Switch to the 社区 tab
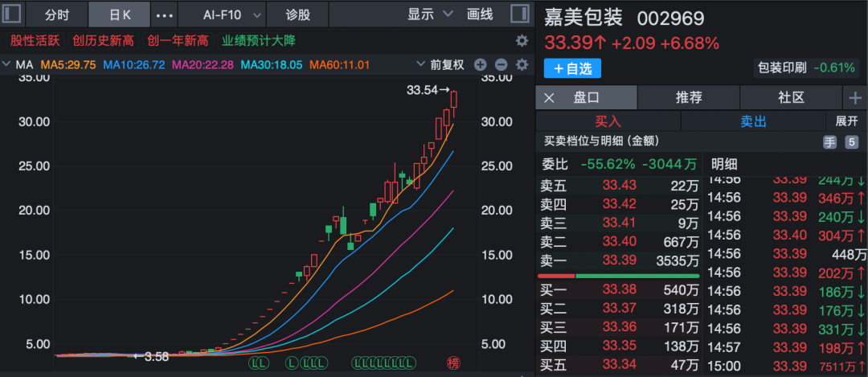The image size is (868, 377). point(791,98)
